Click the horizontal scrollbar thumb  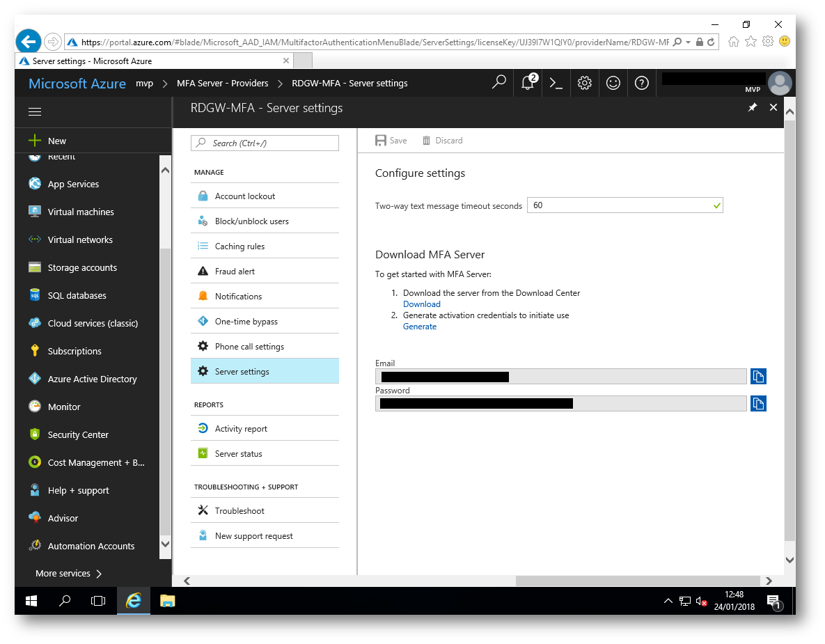click(x=638, y=581)
